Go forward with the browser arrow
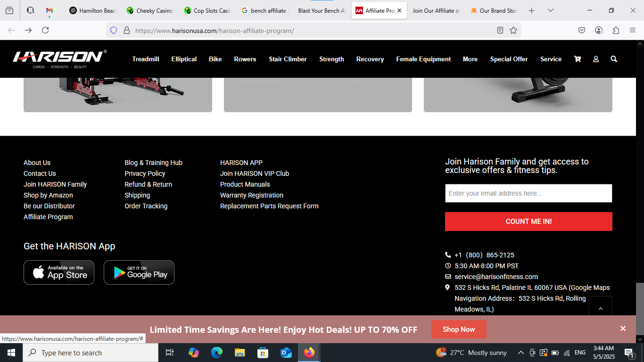Viewport: 644px width, 362px height. point(28,30)
